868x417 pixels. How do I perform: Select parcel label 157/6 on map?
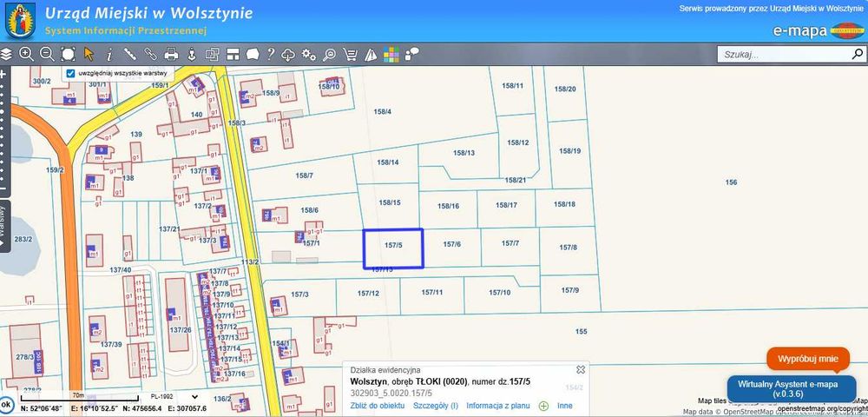point(451,244)
